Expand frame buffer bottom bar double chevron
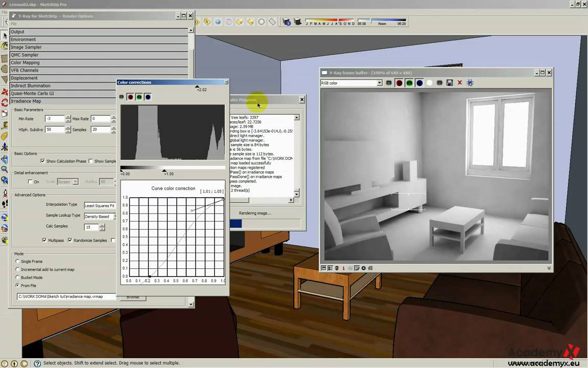 (x=549, y=268)
